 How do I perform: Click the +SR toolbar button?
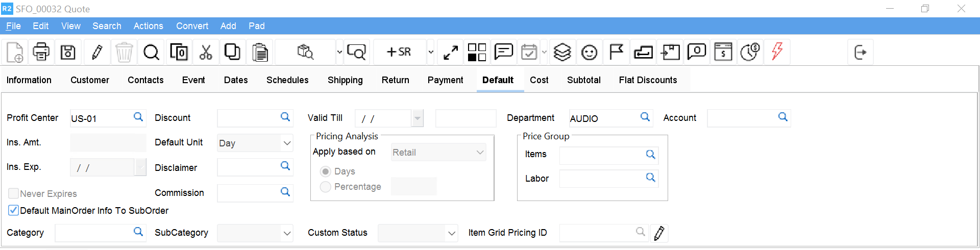[x=399, y=52]
